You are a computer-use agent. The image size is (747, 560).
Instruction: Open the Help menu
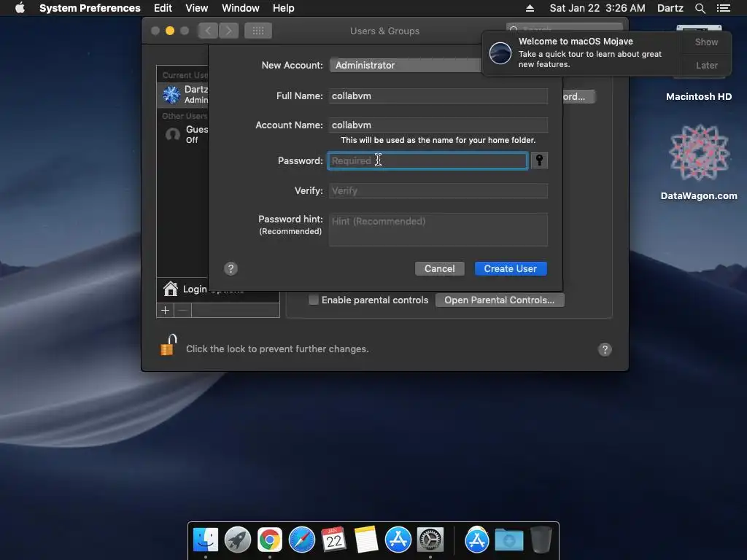tap(284, 8)
